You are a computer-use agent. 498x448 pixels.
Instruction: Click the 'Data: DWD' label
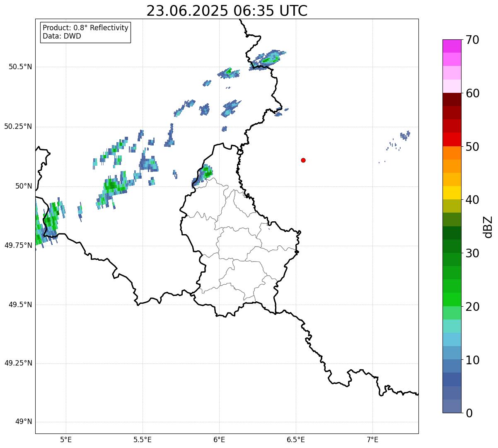click(x=62, y=36)
